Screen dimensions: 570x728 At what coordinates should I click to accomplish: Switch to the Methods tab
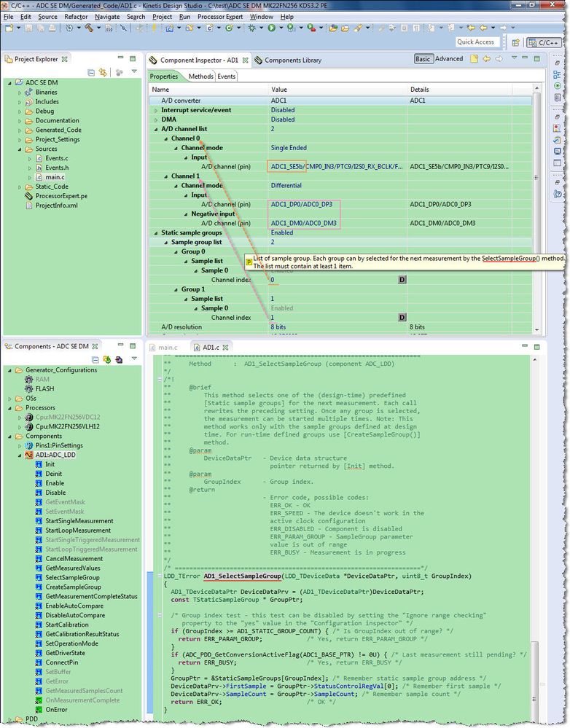click(200, 76)
